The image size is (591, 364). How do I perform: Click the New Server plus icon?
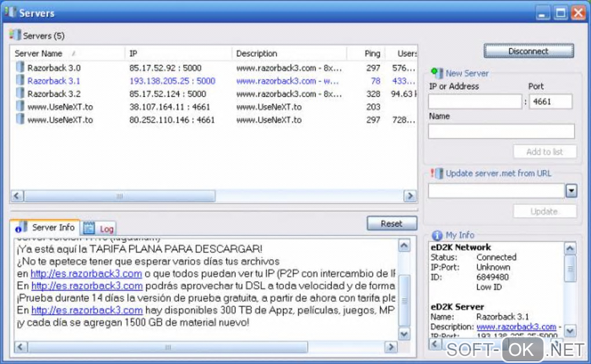coord(437,73)
